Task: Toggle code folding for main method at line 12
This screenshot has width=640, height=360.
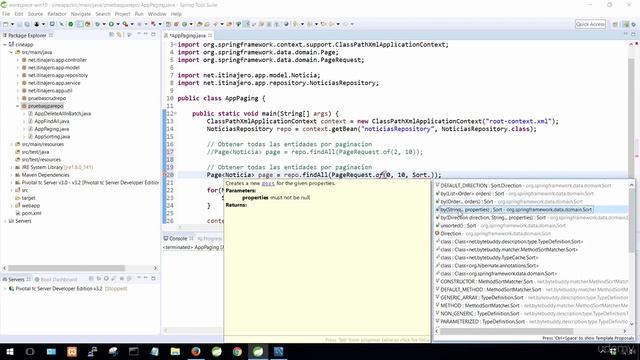Action: point(176,114)
